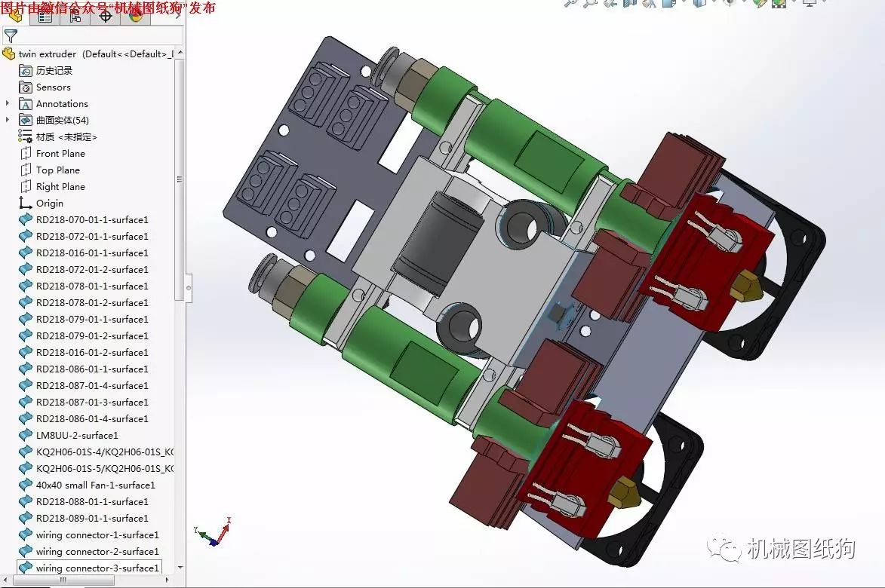
Task: Click surface icon beside KQ2H06-01S-4 row
Action: (26, 452)
